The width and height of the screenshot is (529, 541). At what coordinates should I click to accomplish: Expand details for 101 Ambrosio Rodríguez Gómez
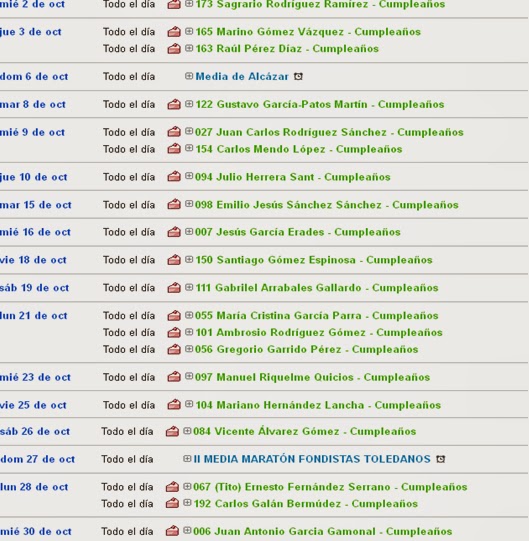pyautogui.click(x=189, y=332)
